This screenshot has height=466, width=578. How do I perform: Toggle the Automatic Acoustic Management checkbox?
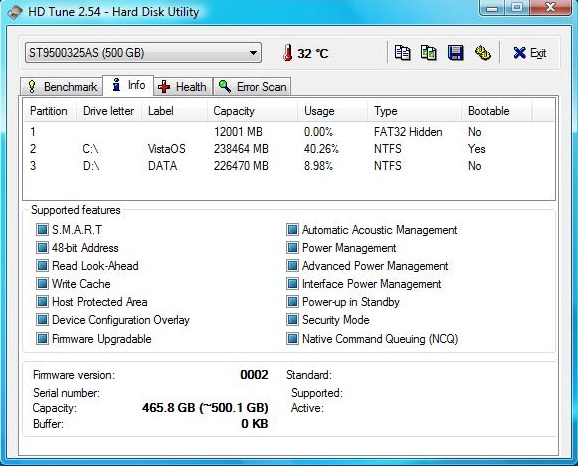point(292,229)
